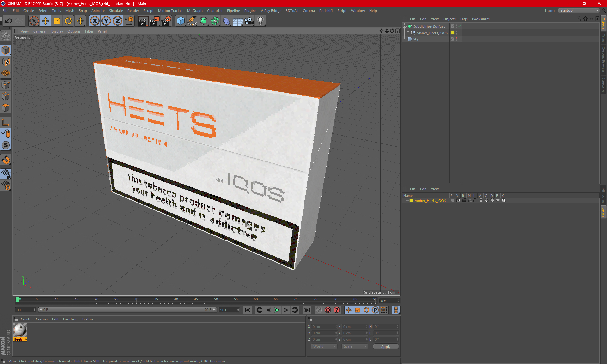Open the Layout Startup dropdown
607x364 pixels.
(x=579, y=10)
